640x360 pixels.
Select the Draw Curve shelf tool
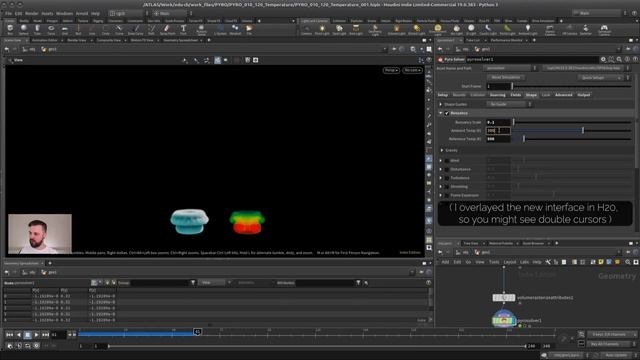(136, 29)
